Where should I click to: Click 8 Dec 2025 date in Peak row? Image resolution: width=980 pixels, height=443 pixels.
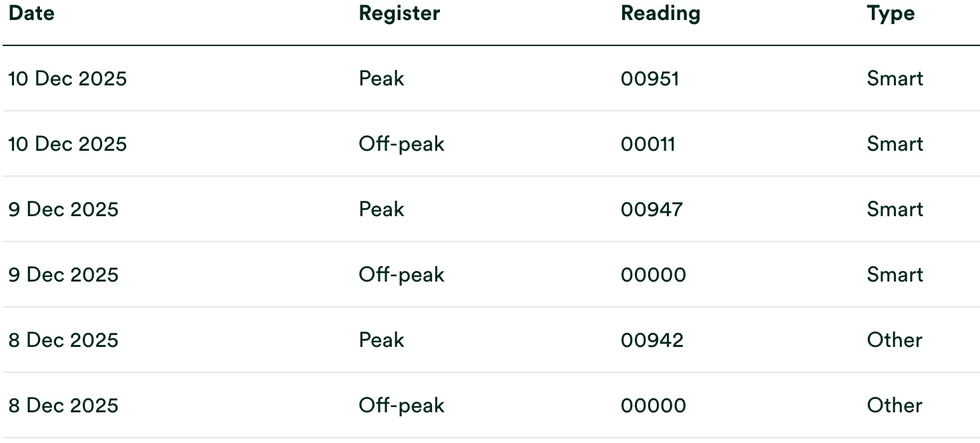coord(63,340)
